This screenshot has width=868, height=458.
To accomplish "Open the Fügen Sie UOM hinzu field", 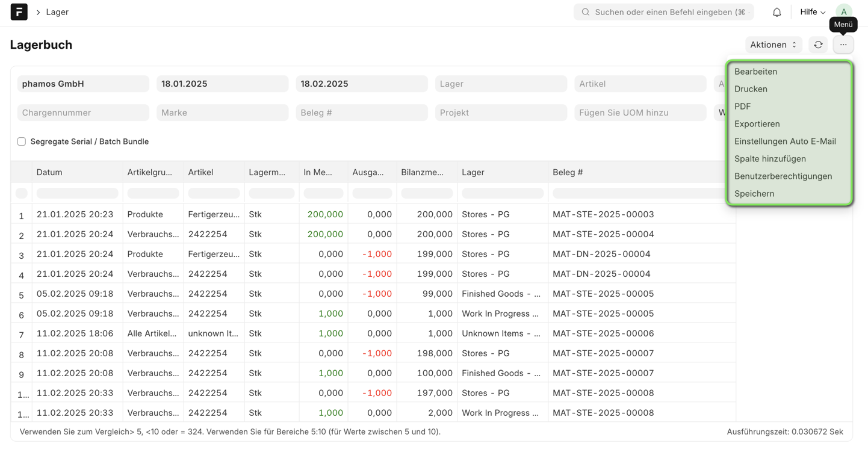I will pos(640,113).
